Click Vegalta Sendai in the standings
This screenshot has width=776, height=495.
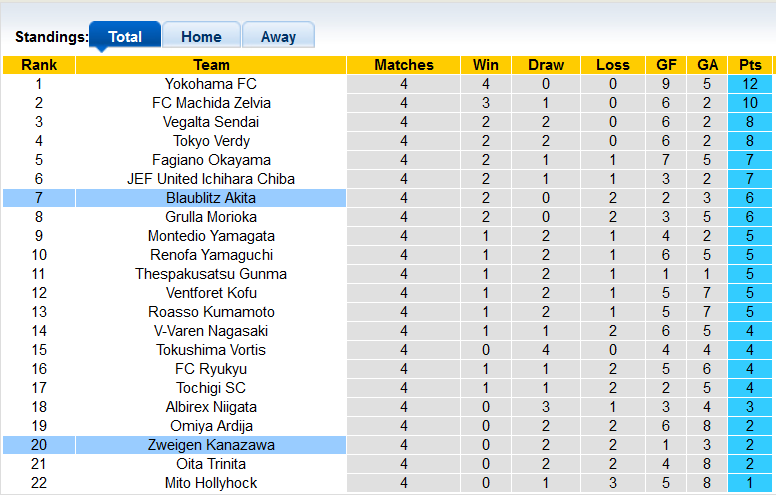pyautogui.click(x=211, y=122)
